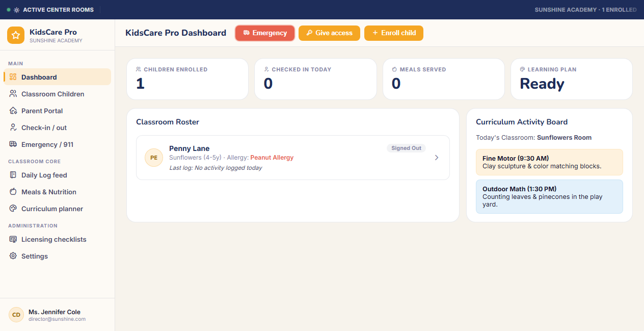This screenshot has height=331, width=644.
Task: Click Ms. Jennifer Cole user name
Action: pyautogui.click(x=55, y=312)
